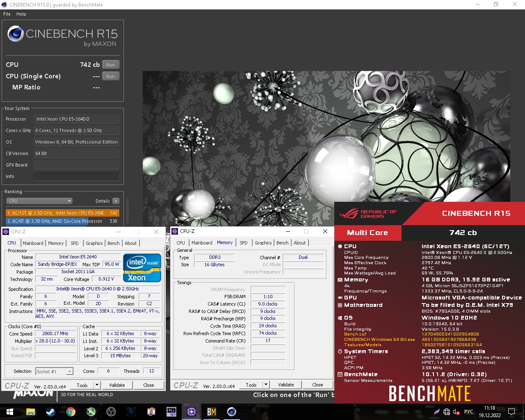
Task: Open the Help menu in Cinebench
Action: click(x=21, y=14)
